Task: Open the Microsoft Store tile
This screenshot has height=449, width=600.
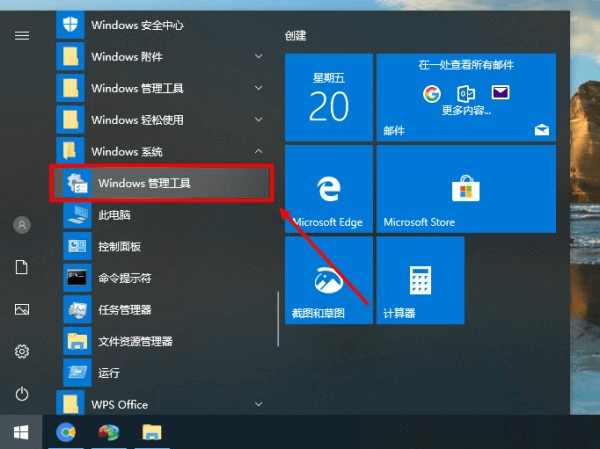Action: click(x=466, y=189)
